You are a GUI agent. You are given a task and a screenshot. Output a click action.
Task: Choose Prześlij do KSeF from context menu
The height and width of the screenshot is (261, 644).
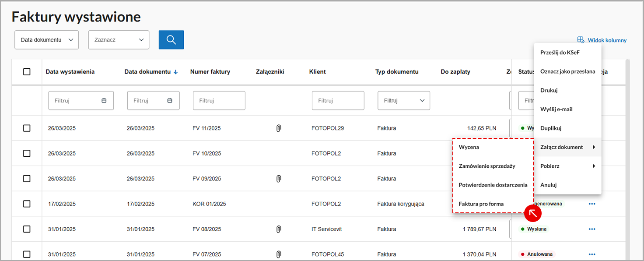(560, 53)
